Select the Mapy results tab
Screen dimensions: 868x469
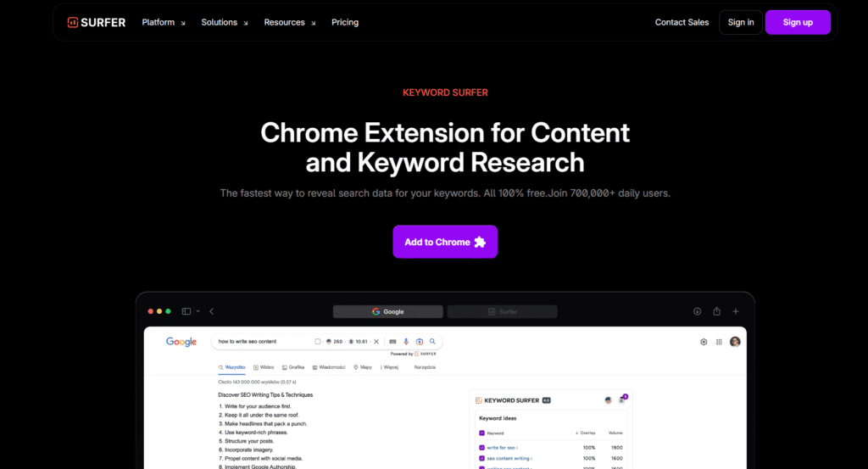click(363, 367)
